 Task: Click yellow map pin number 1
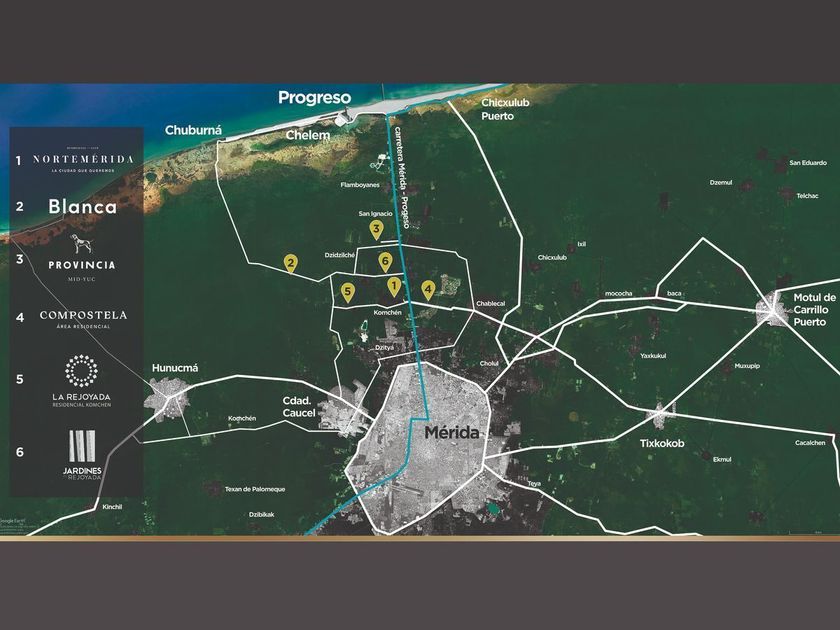tap(394, 286)
